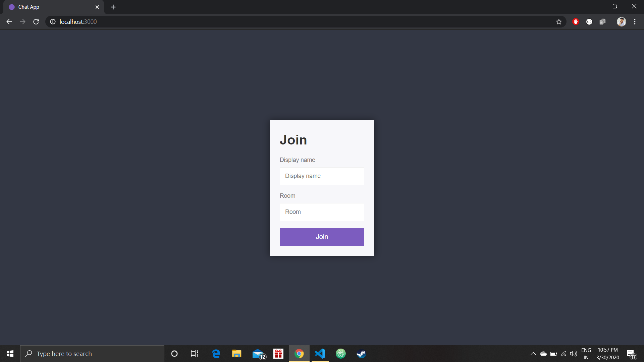644x362 pixels.
Task: Bookmark this page with the star
Action: pyautogui.click(x=559, y=21)
